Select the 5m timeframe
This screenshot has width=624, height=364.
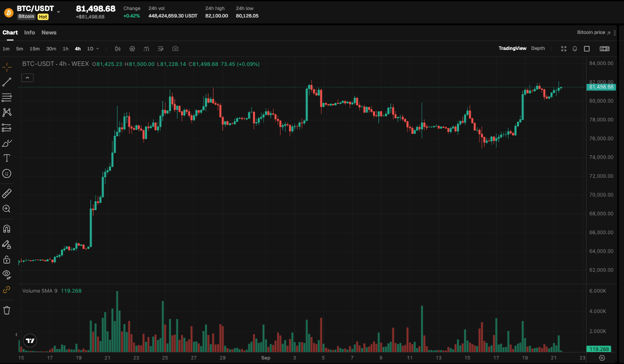19,49
